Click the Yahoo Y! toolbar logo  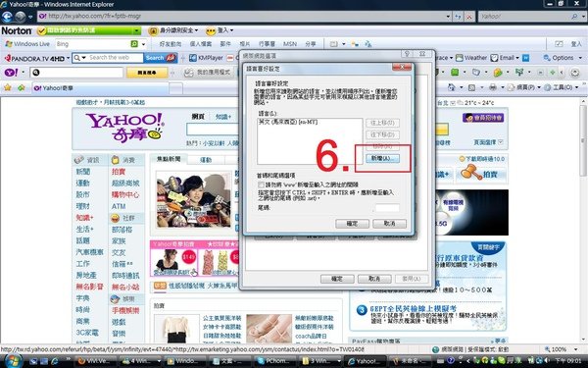[x=11, y=72]
